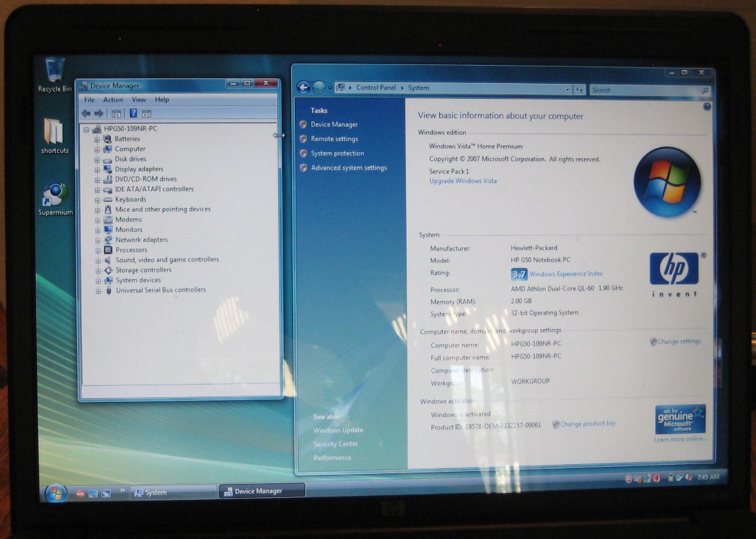Launch the Supermium desktop shortcut

tap(55, 199)
